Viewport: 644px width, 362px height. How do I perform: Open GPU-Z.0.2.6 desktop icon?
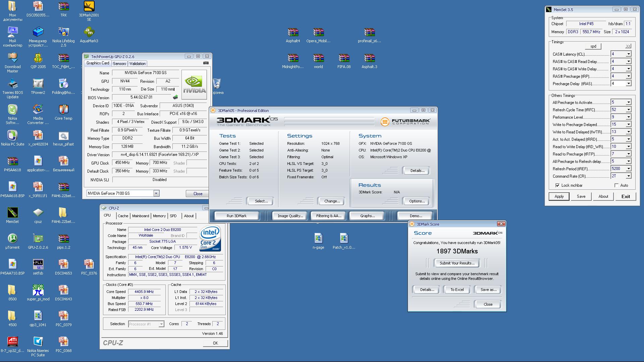[x=38, y=241]
